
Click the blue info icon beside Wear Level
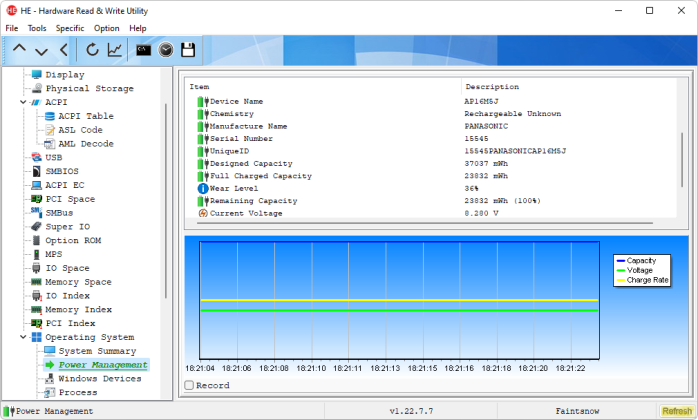[x=203, y=188]
